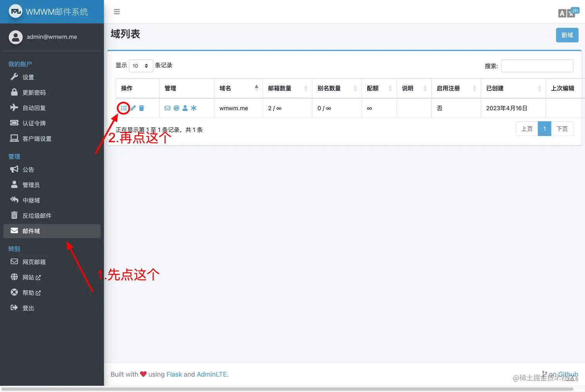Click the 域列表 page heading

[x=125, y=34]
